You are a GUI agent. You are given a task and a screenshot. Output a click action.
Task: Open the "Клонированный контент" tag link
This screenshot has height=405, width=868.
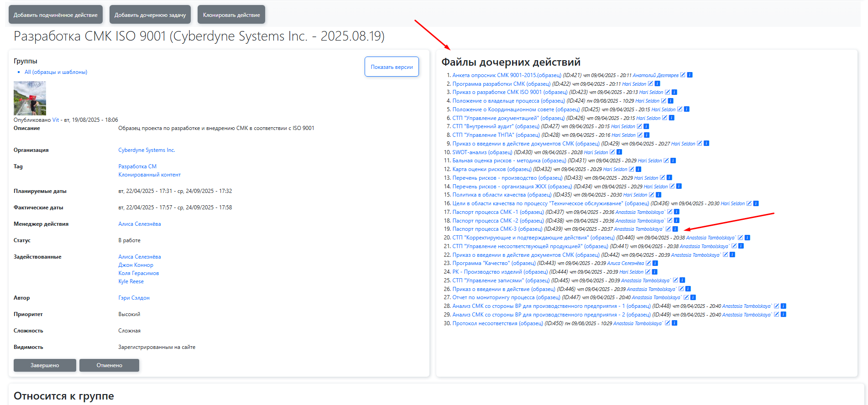pyautogui.click(x=149, y=175)
